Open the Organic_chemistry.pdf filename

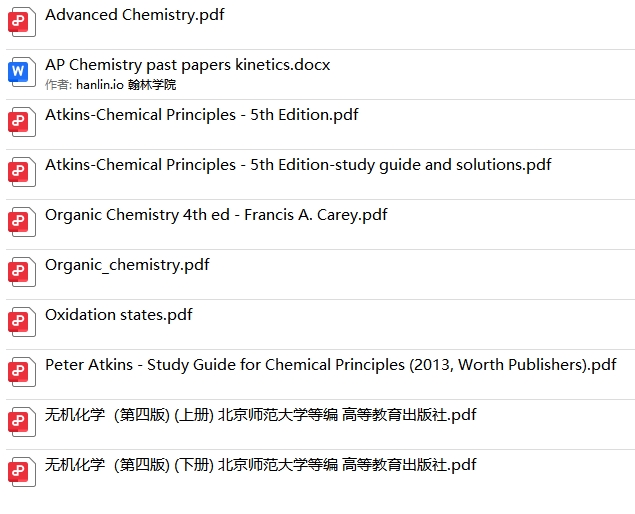127,265
